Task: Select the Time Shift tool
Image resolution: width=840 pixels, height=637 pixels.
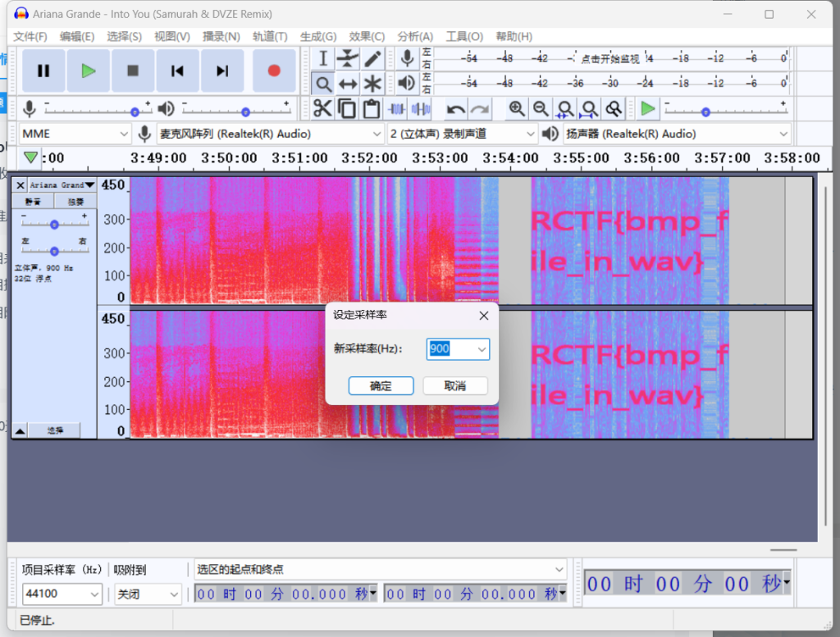Action: [x=348, y=84]
